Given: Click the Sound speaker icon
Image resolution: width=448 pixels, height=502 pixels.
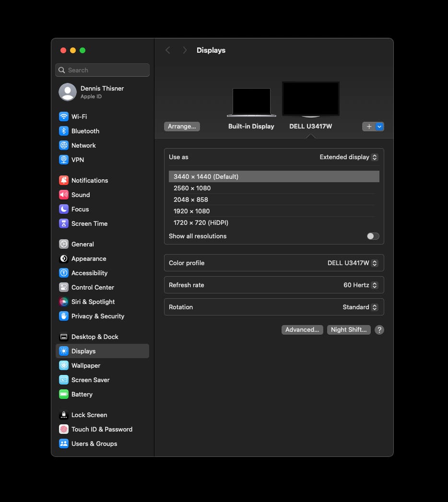Looking at the screenshot, I should click(64, 195).
